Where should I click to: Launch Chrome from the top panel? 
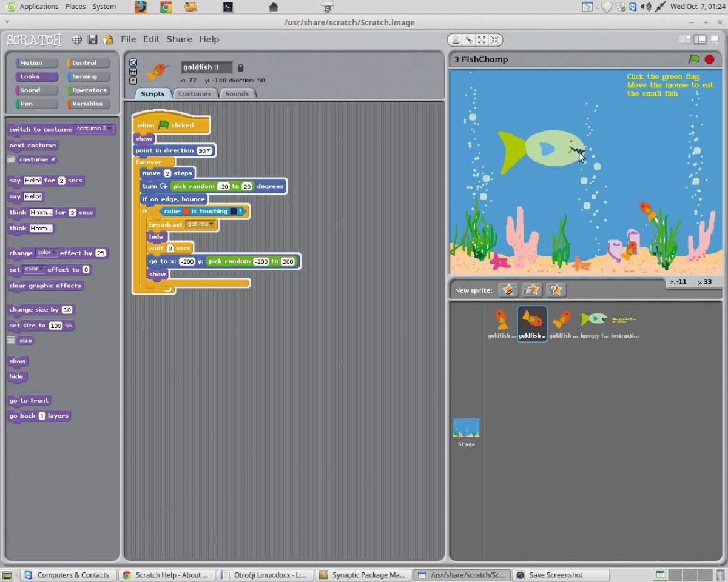click(x=166, y=7)
